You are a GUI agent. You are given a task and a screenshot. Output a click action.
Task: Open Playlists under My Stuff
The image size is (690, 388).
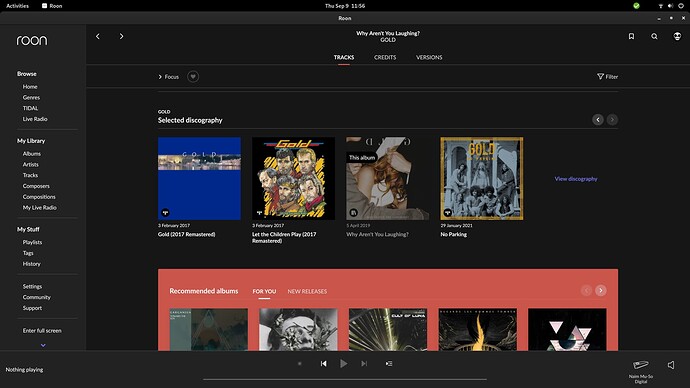click(33, 242)
